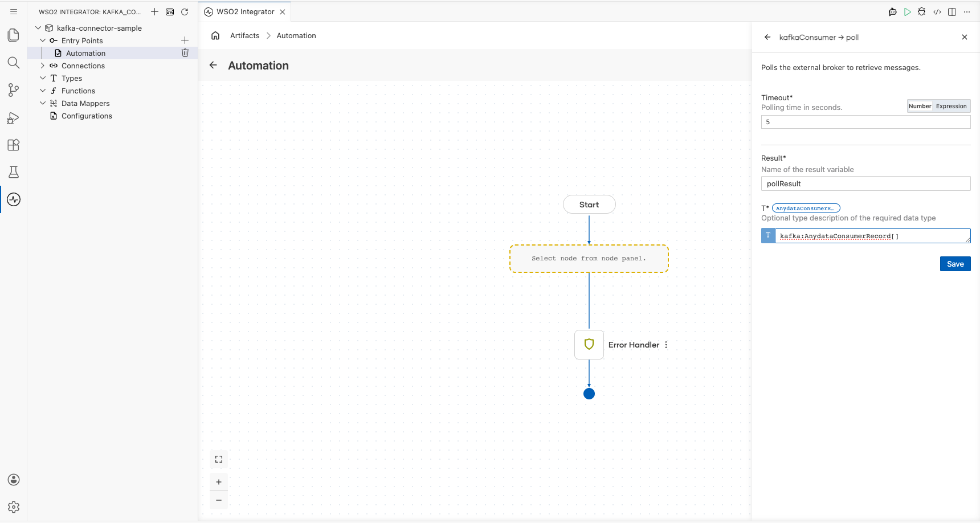Delete the Automation entry point
980x523 pixels.
pyautogui.click(x=185, y=53)
